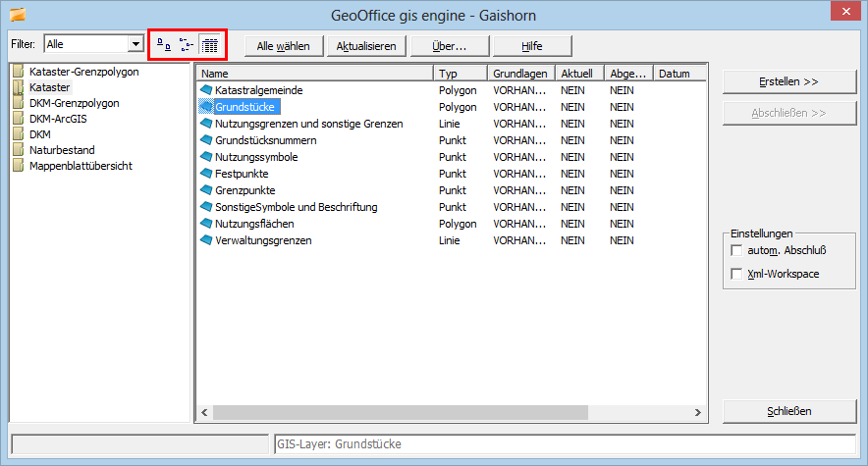
Task: Click the Katastralgemeinde layer icon
Action: coord(206,89)
